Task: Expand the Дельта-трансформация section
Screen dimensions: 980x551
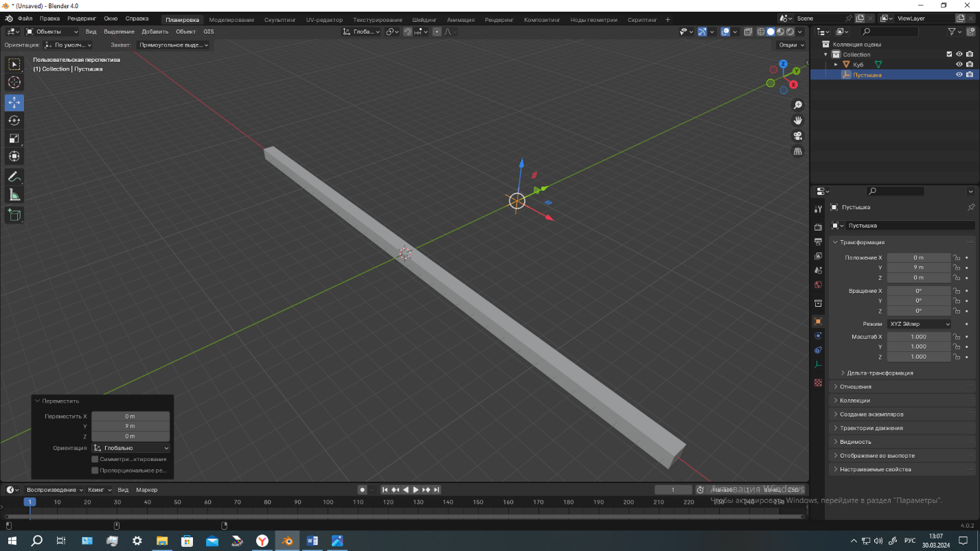Action: (879, 373)
